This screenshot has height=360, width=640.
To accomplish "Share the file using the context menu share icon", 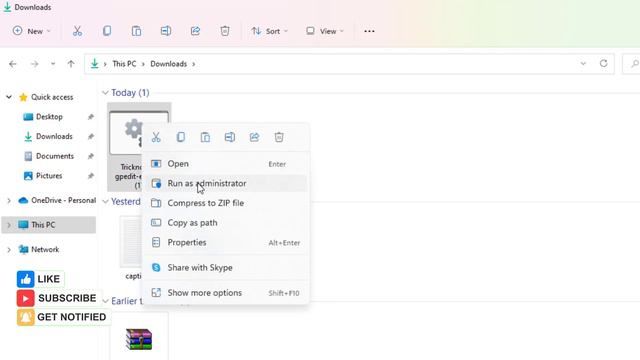I will point(254,137).
